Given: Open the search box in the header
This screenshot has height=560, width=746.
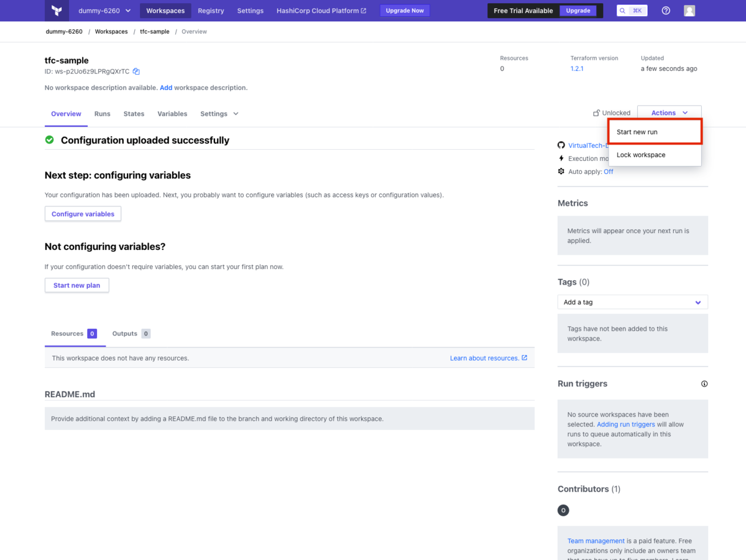Looking at the screenshot, I should tap(632, 11).
